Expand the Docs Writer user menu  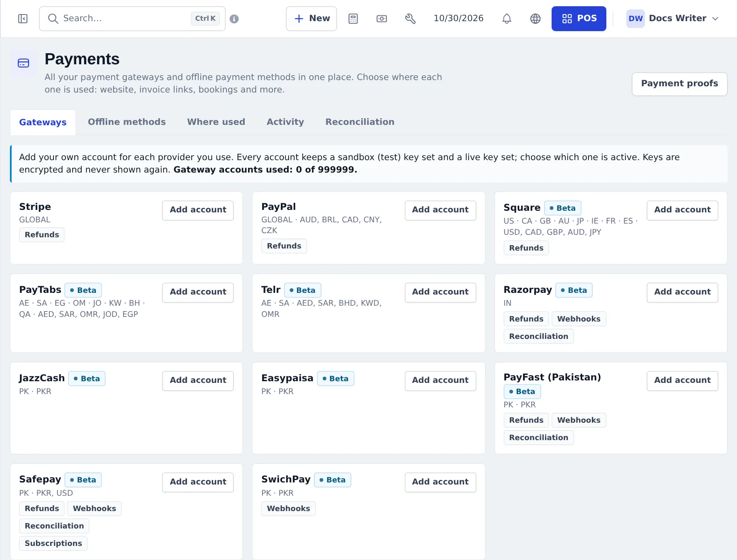click(x=673, y=19)
